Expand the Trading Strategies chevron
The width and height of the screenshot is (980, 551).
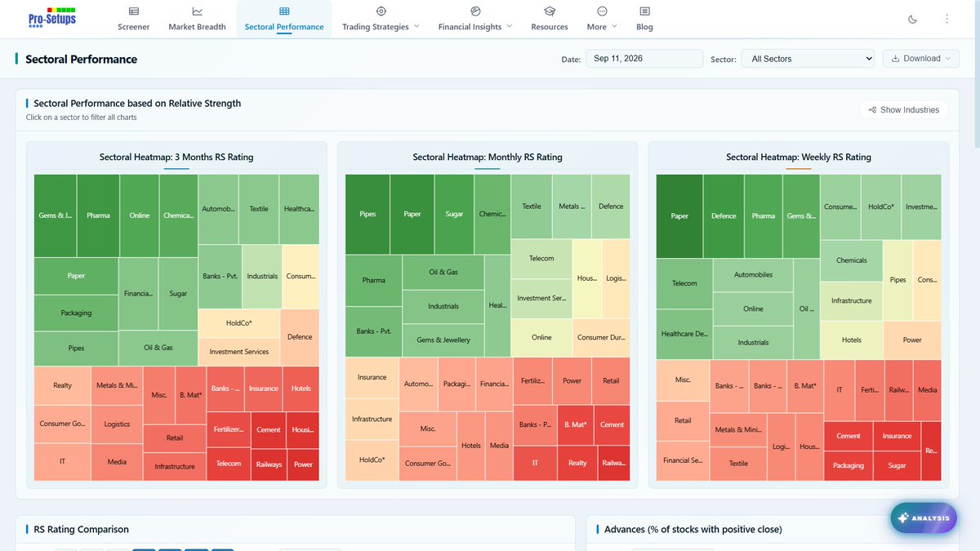416,26
